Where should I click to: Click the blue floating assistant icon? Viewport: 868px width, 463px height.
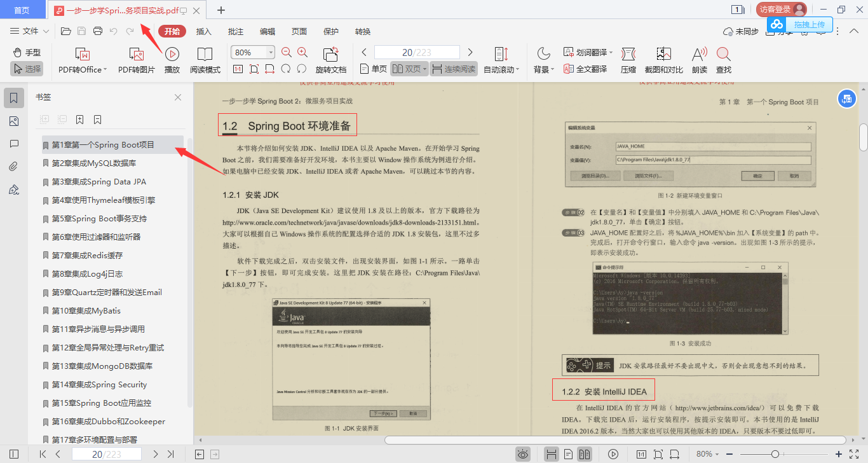pos(846,98)
